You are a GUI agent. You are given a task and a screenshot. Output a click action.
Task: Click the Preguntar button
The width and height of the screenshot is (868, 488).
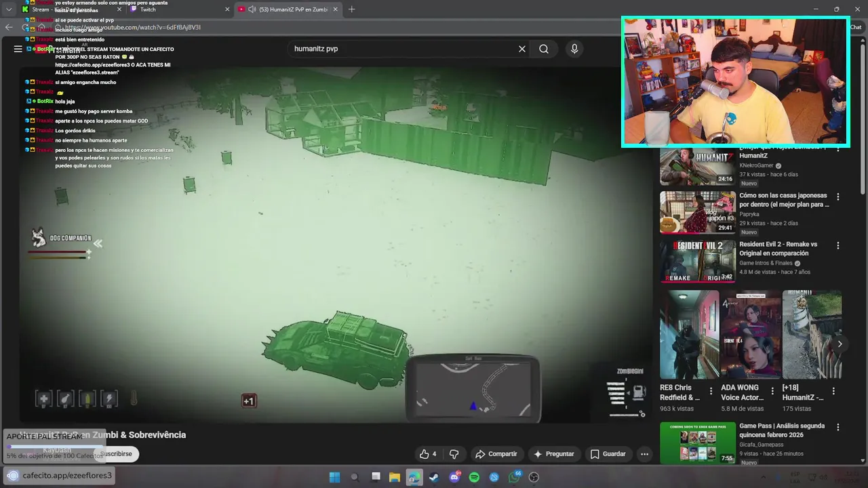(554, 454)
